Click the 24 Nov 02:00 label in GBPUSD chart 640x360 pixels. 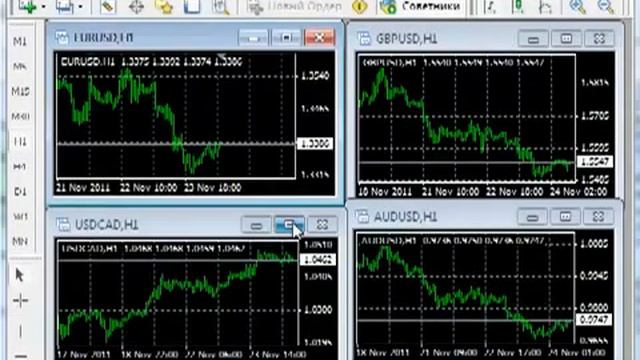pos(579,191)
